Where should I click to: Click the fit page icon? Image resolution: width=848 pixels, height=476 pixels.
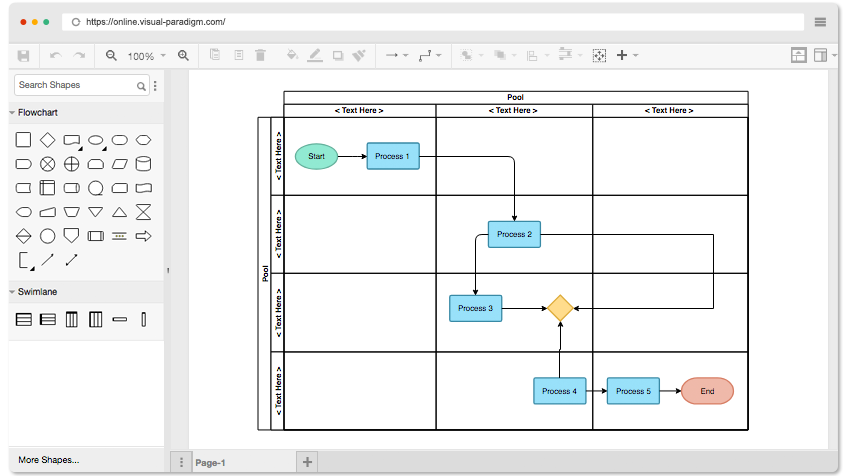click(x=599, y=55)
